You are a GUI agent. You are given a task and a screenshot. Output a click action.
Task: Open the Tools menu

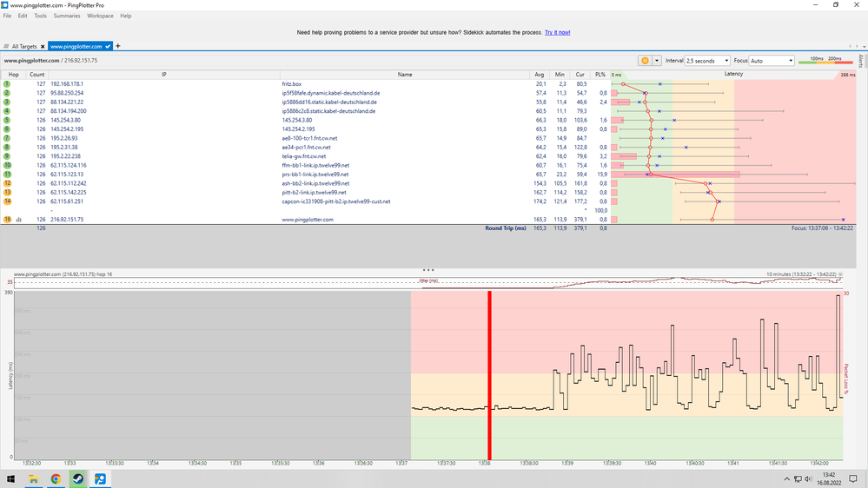pyautogui.click(x=41, y=16)
